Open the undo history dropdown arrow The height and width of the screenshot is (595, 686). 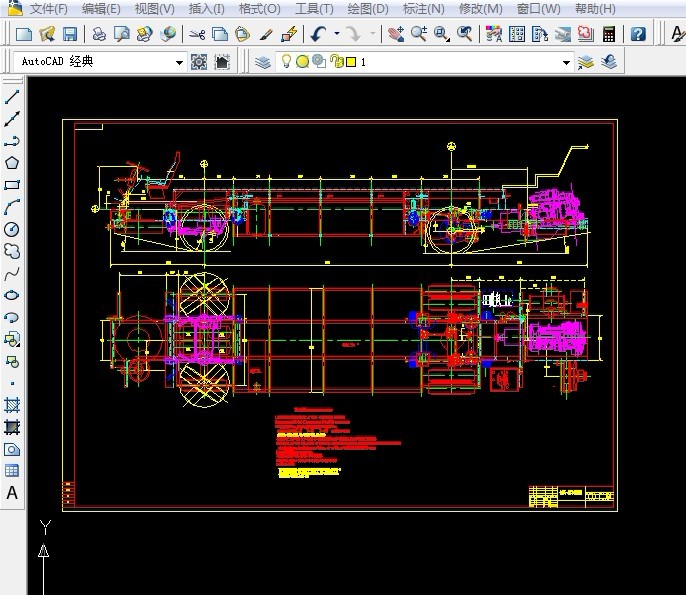click(x=336, y=34)
